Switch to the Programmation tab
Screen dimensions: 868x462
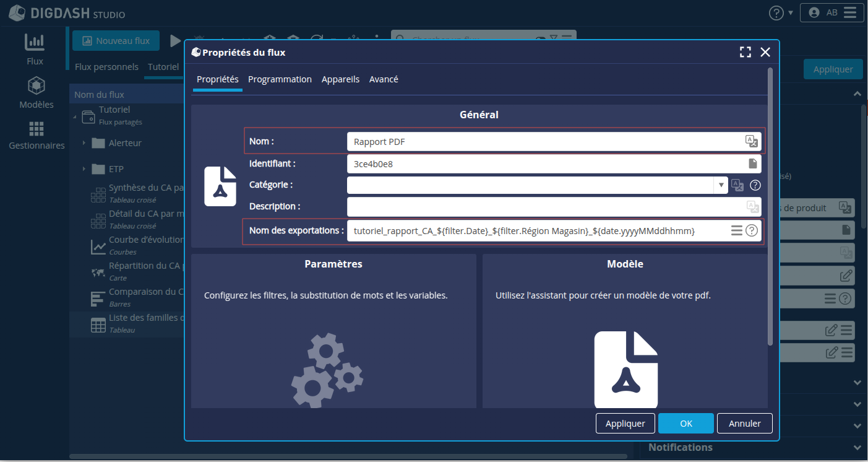280,79
